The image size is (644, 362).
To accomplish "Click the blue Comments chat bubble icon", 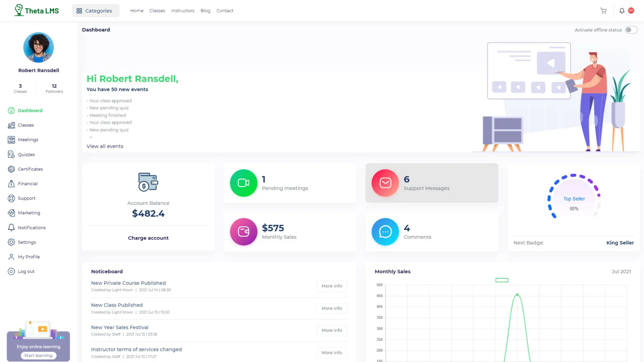I will point(385,232).
